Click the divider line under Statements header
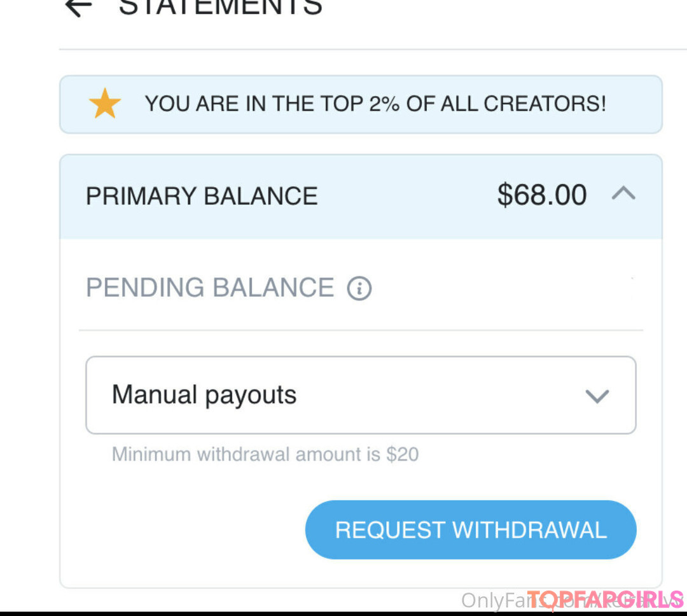 (372, 49)
